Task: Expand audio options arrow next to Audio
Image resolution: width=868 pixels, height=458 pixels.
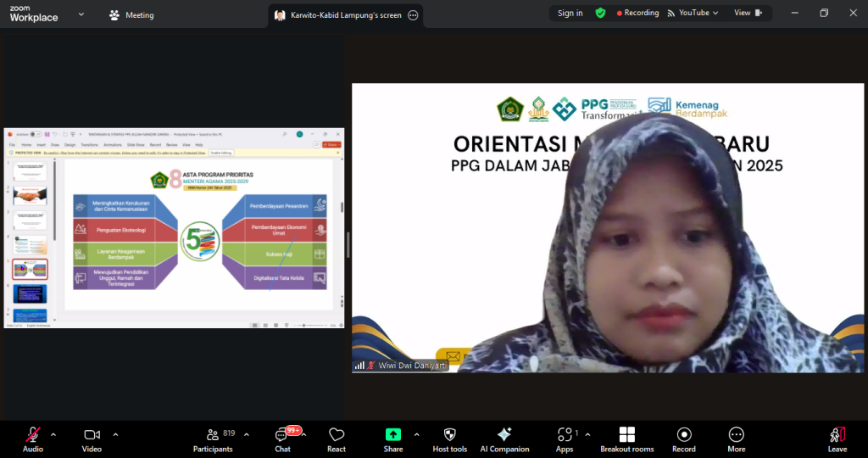Action: [53, 434]
